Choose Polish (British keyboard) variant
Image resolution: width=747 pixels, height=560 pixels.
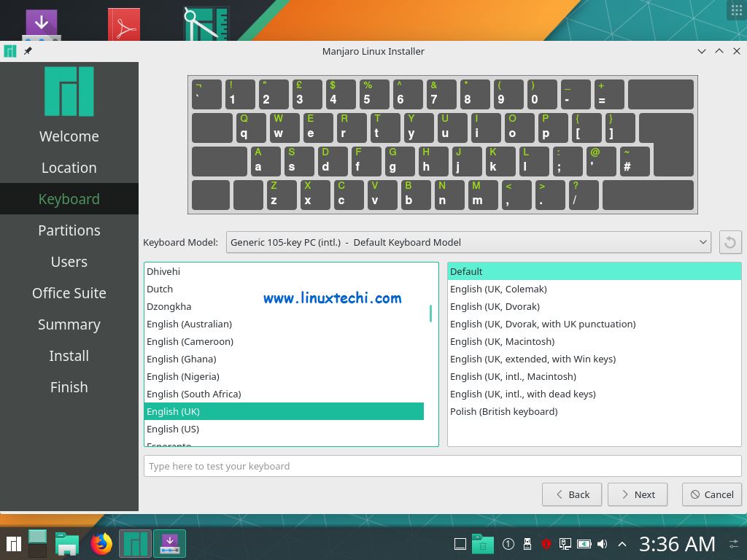tap(502, 411)
